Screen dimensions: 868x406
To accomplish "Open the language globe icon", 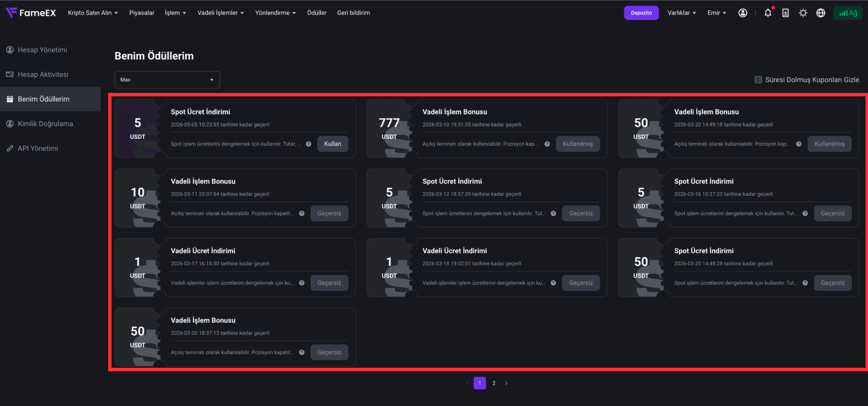I will click(821, 13).
